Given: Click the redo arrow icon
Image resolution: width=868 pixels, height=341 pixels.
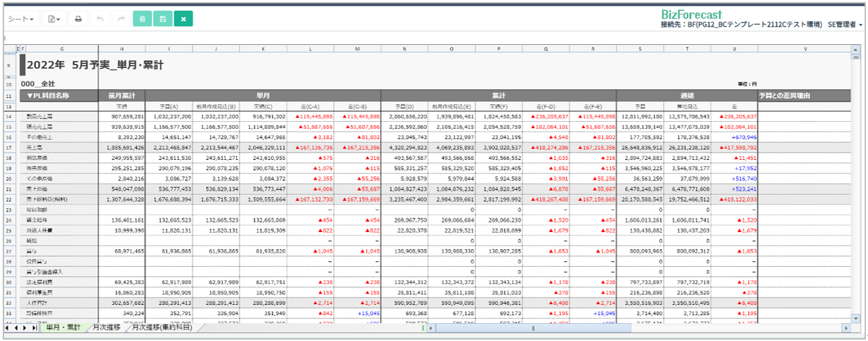Looking at the screenshot, I should pos(120,19).
